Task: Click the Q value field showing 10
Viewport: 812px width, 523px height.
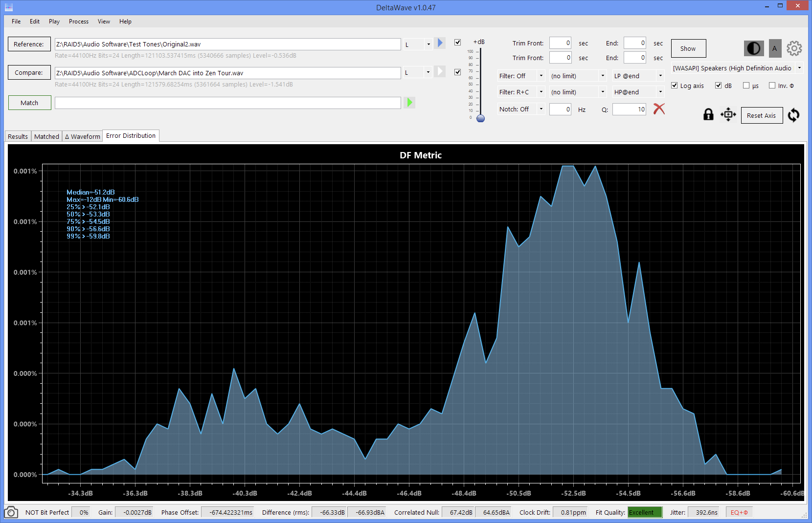Action: pos(629,109)
